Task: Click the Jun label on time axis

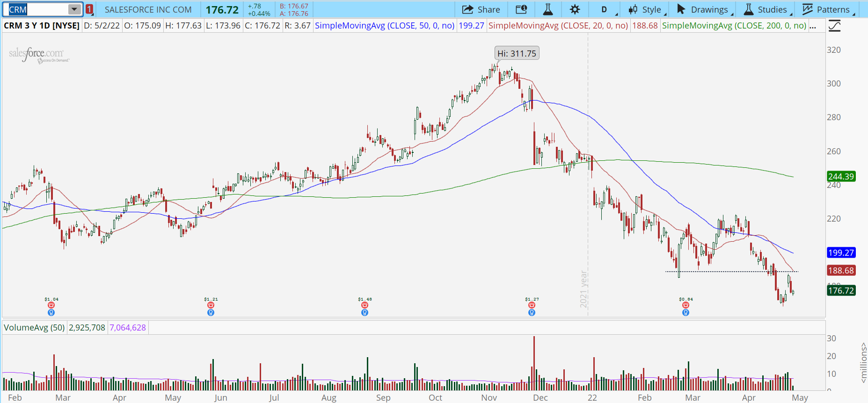Action: pos(221,397)
